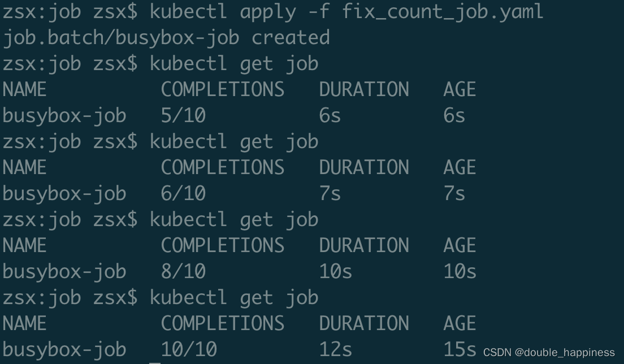Viewport: 624px width, 364px height.
Task: Click the NAME header above the 8/10 row
Action: coord(25,245)
